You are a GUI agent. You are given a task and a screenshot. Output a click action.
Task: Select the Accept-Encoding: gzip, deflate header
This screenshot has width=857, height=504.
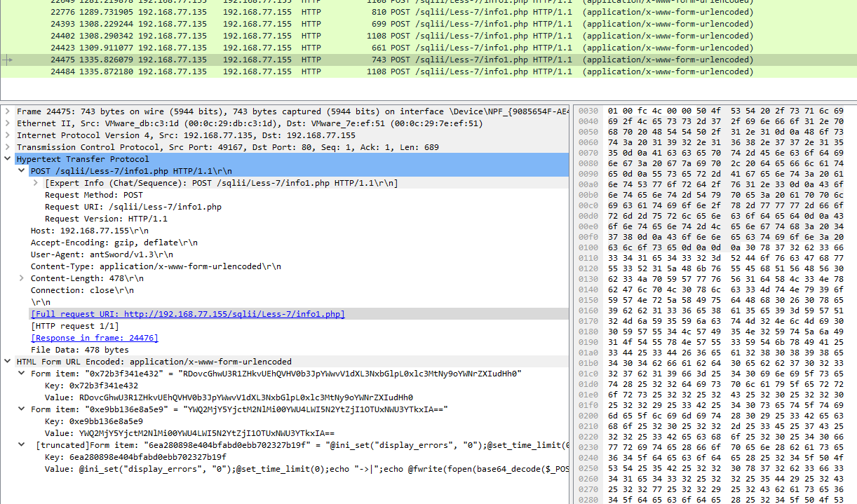point(114,243)
